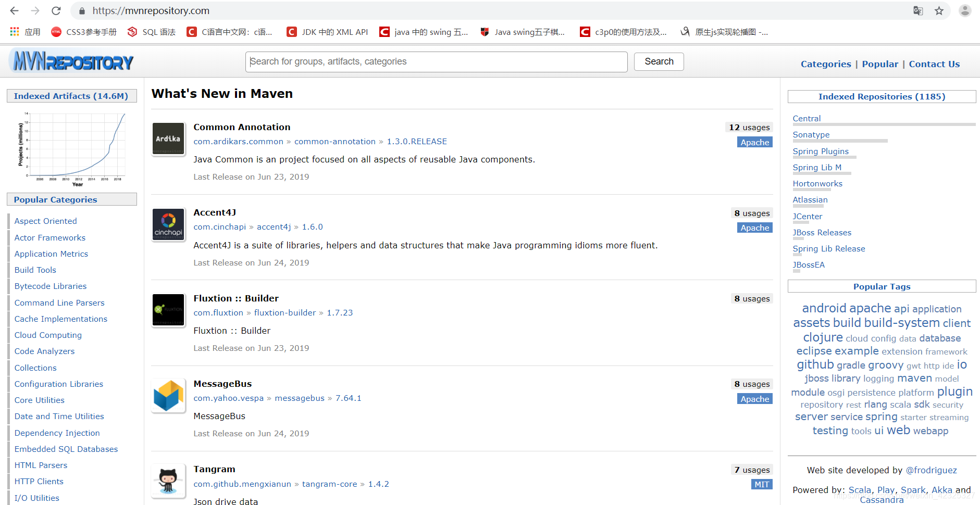
Task: Click the Fluxtion Builder logo
Action: point(168,310)
